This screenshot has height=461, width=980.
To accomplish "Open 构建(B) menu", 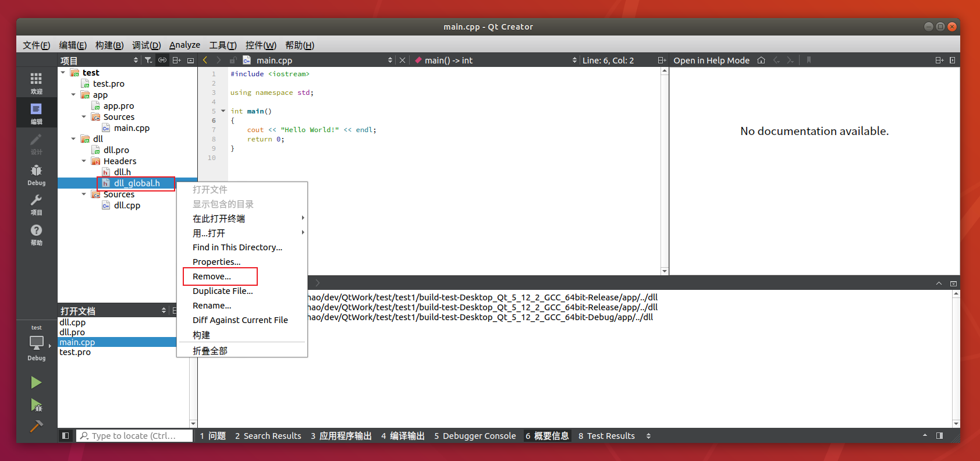I will pos(109,45).
